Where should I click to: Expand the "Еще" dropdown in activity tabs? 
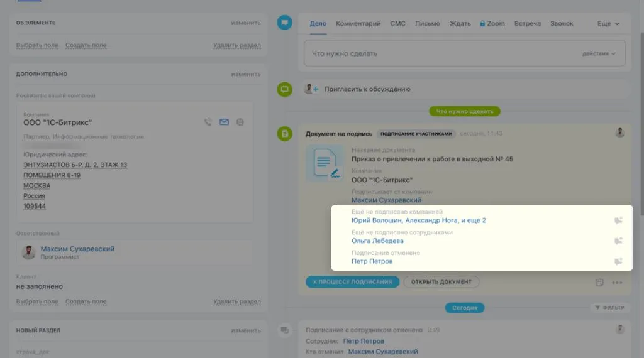pyautogui.click(x=608, y=24)
